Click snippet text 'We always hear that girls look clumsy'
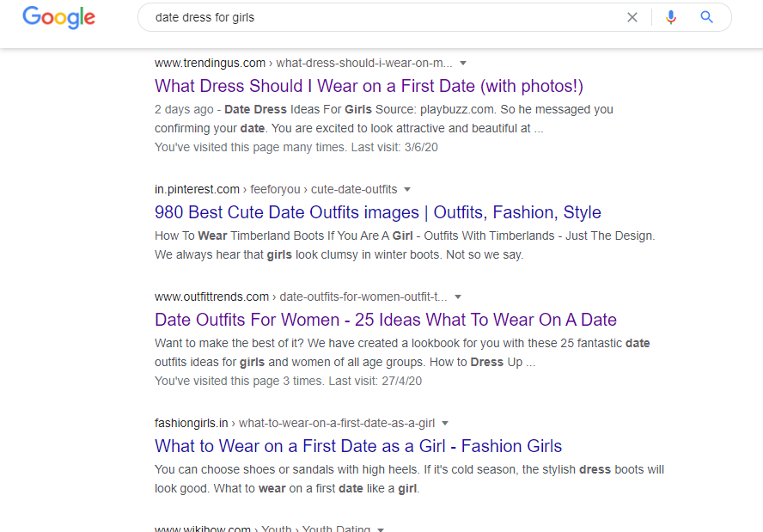Image resolution: width=763 pixels, height=532 pixels. point(256,255)
